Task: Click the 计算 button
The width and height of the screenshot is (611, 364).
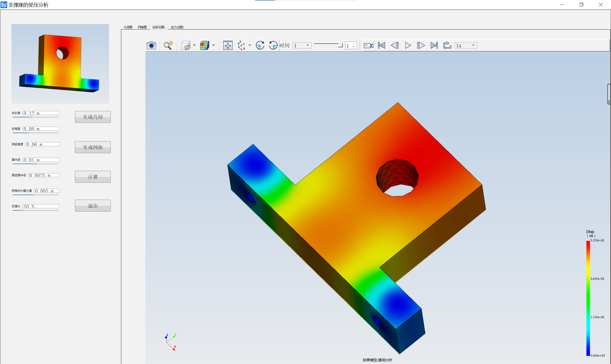Action: pyautogui.click(x=92, y=176)
